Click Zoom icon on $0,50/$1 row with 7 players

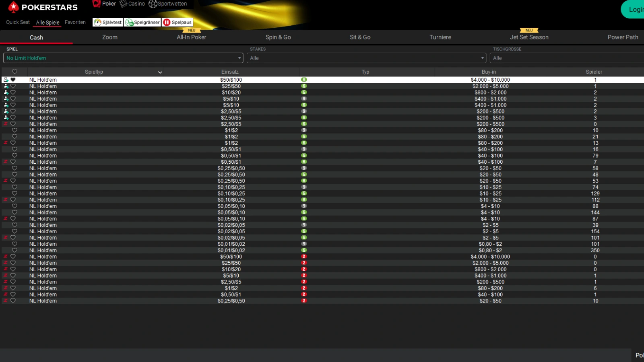point(6,162)
